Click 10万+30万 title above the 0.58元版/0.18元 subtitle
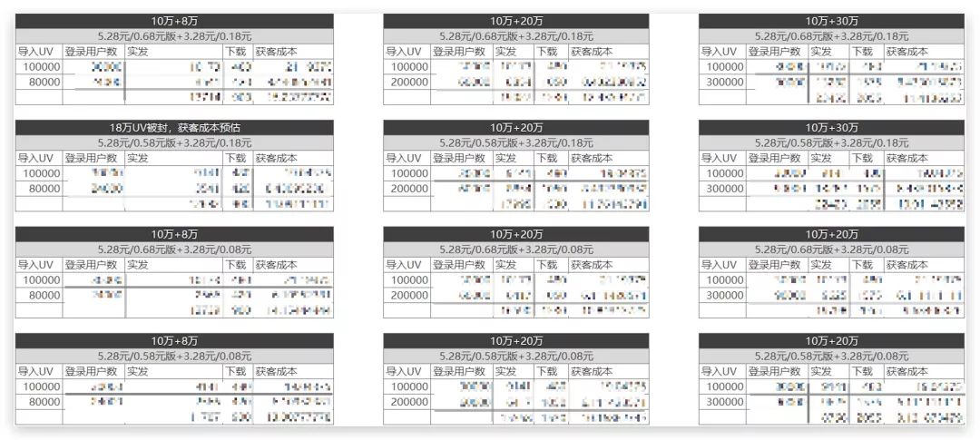 [831, 127]
